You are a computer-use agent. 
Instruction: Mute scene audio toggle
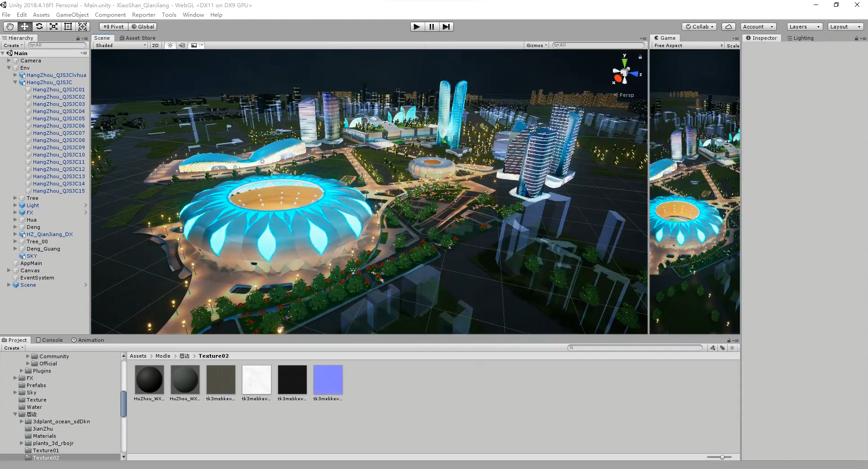click(x=181, y=45)
